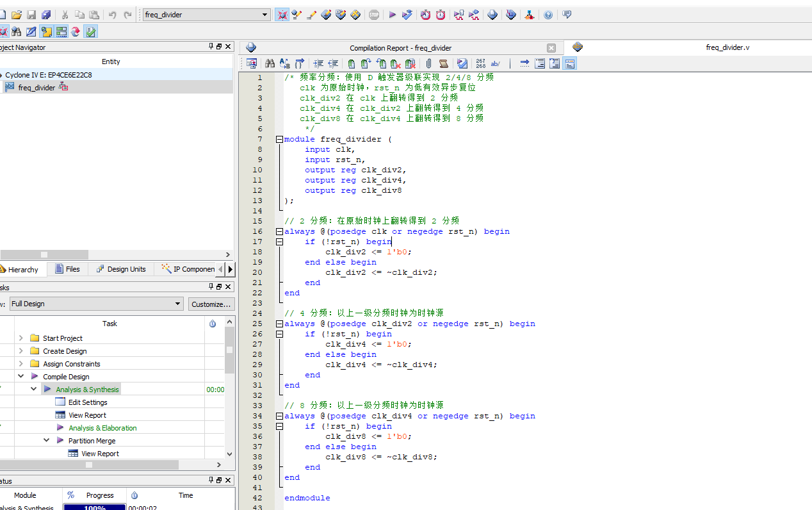This screenshot has height=510, width=812.
Task: Find matching brace icon in editor toolbar
Action: (299, 63)
